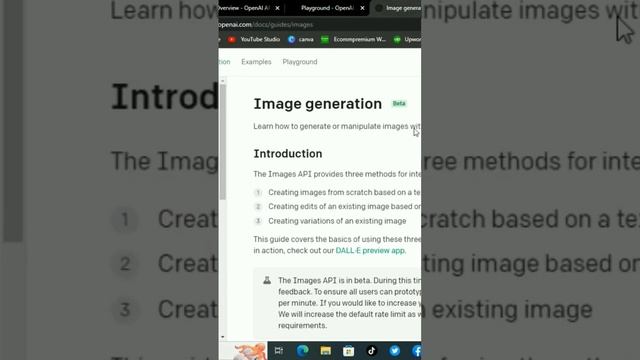Open the Ecommpremium bookmark
Screen dimensions: 640x360
point(353,40)
